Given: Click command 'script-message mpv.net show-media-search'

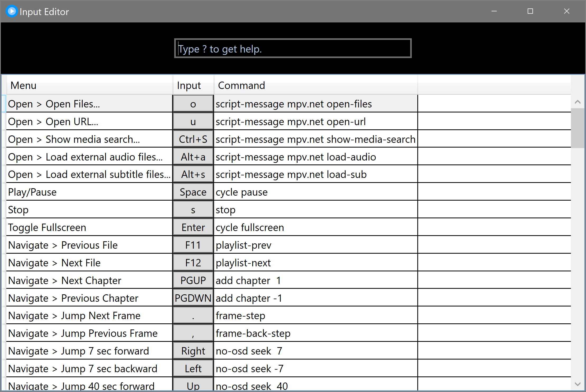Looking at the screenshot, I should (x=316, y=139).
